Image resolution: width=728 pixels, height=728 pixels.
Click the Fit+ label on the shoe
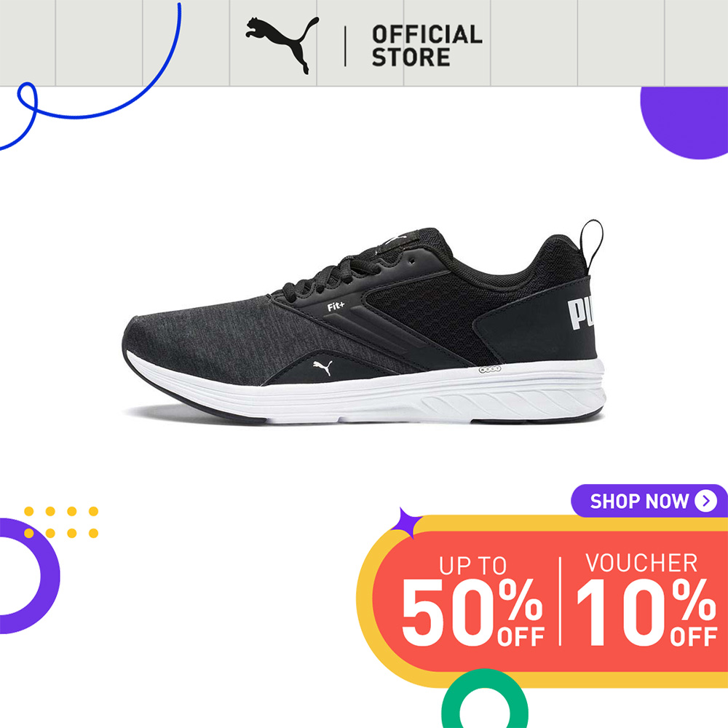(x=336, y=306)
